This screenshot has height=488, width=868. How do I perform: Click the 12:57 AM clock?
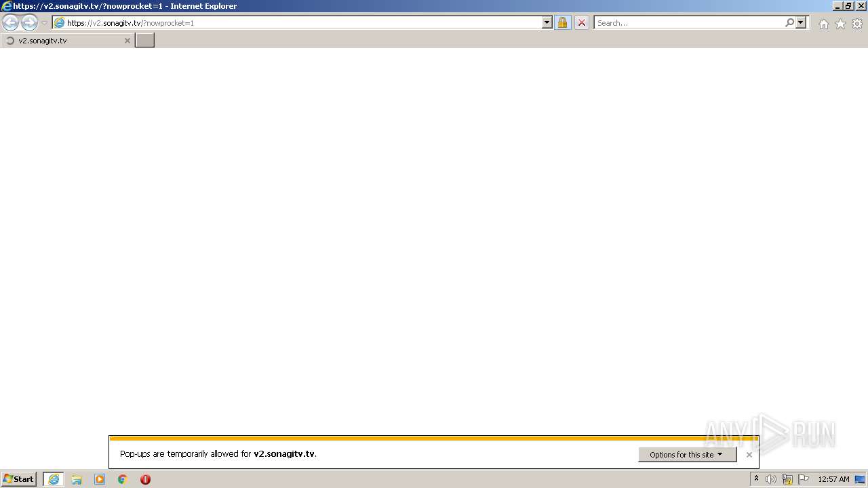833,479
